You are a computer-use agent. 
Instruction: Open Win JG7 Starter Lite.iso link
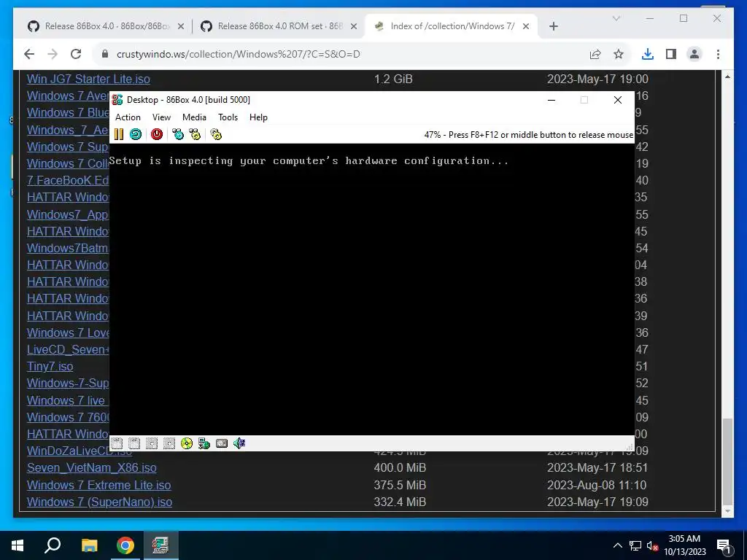coord(88,79)
